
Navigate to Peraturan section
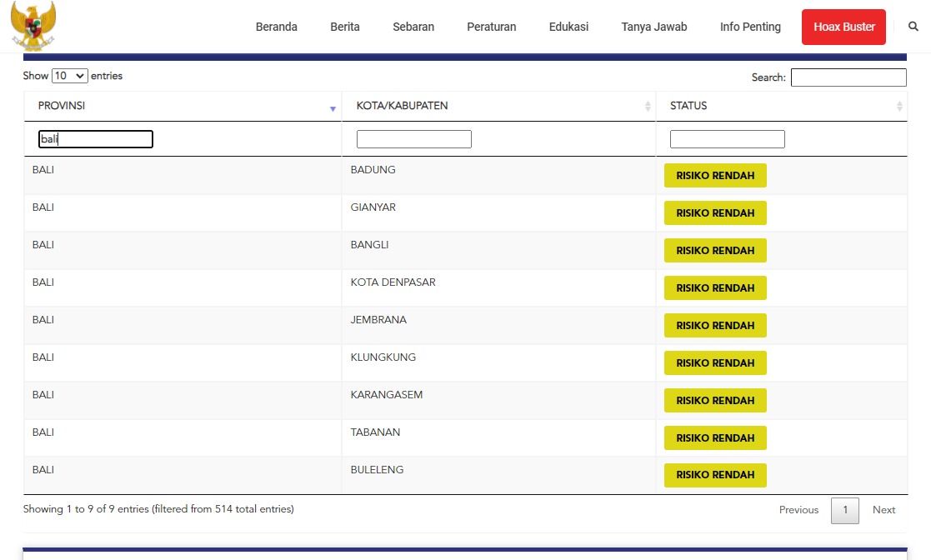coord(491,27)
